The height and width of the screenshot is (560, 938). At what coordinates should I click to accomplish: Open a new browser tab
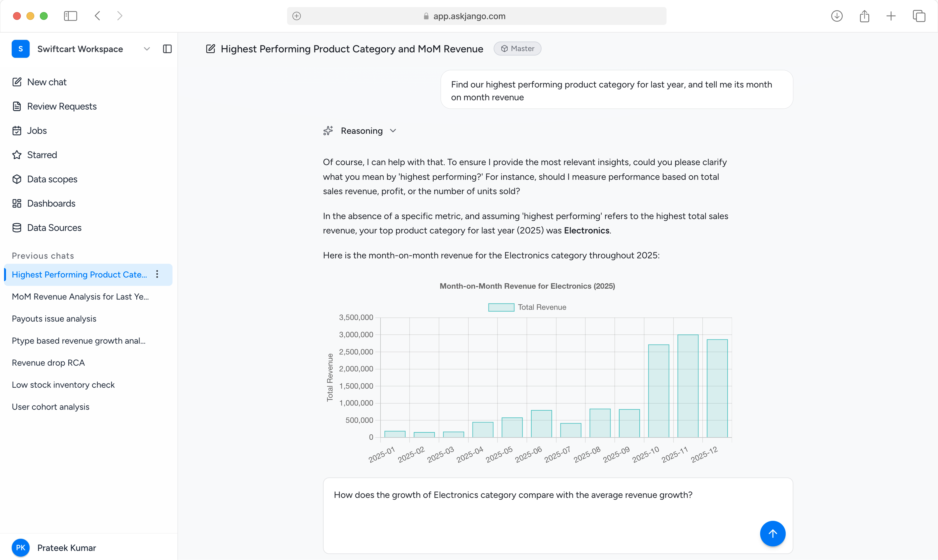click(891, 16)
